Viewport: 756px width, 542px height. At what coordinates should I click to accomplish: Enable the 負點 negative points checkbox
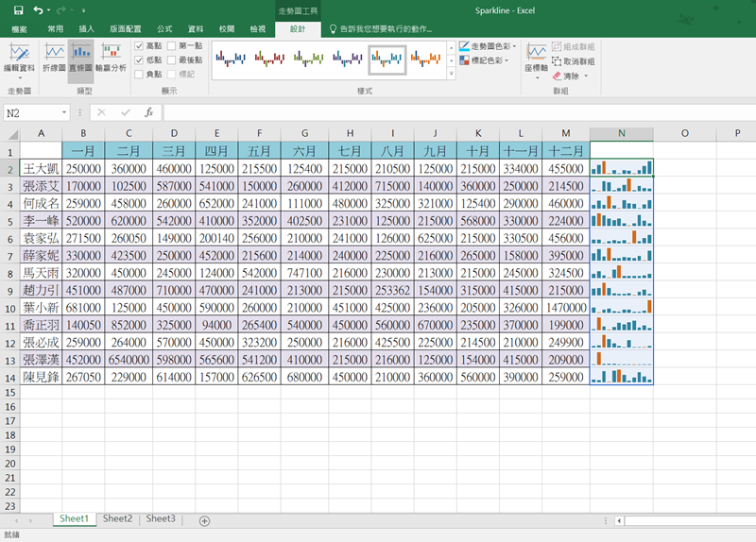point(140,74)
